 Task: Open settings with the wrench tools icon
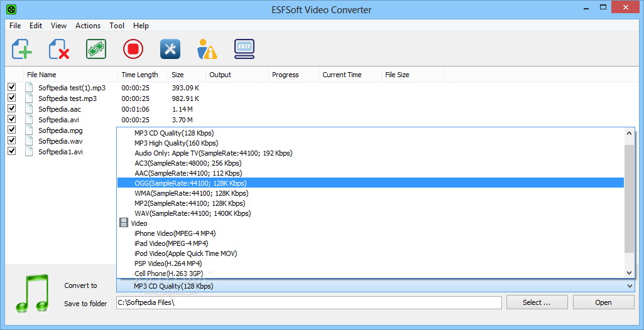point(170,49)
